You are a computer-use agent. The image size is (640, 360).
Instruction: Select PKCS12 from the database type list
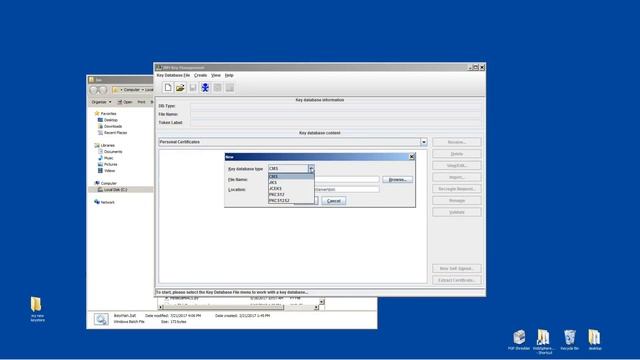291,195
